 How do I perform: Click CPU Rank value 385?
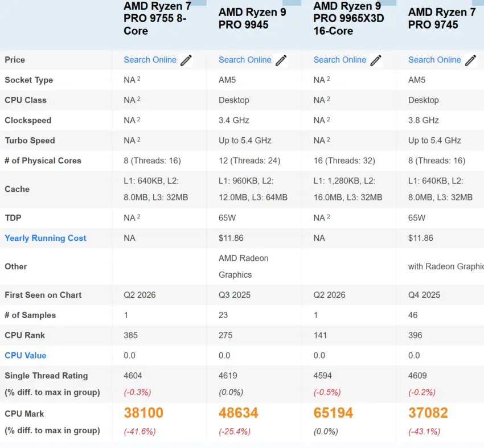[130, 335]
